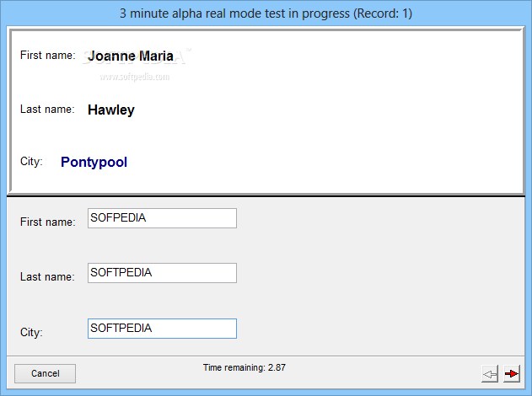532x396 pixels.
Task: Click the upper 'Last name:' source label
Action: coord(47,110)
